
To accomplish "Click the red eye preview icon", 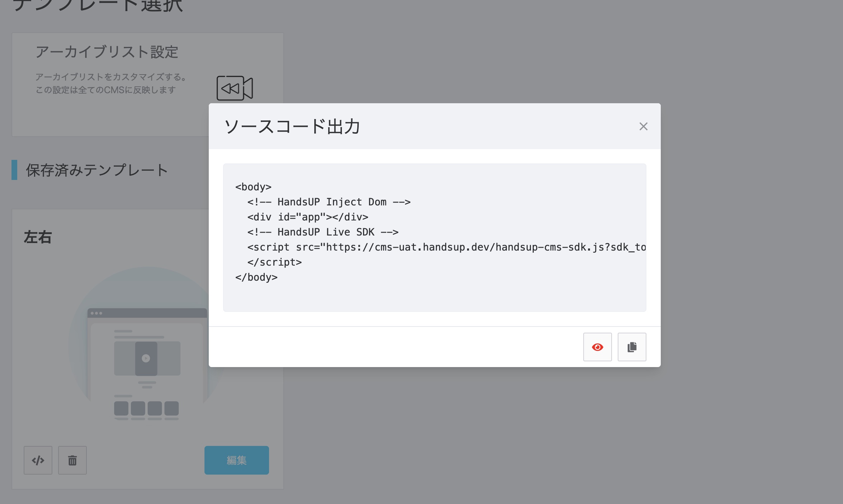I will point(597,347).
